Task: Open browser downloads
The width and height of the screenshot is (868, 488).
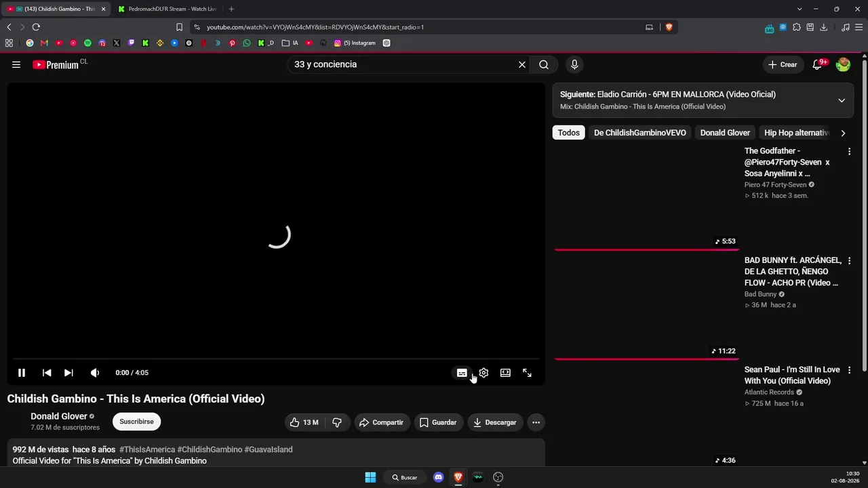Action: tap(823, 27)
